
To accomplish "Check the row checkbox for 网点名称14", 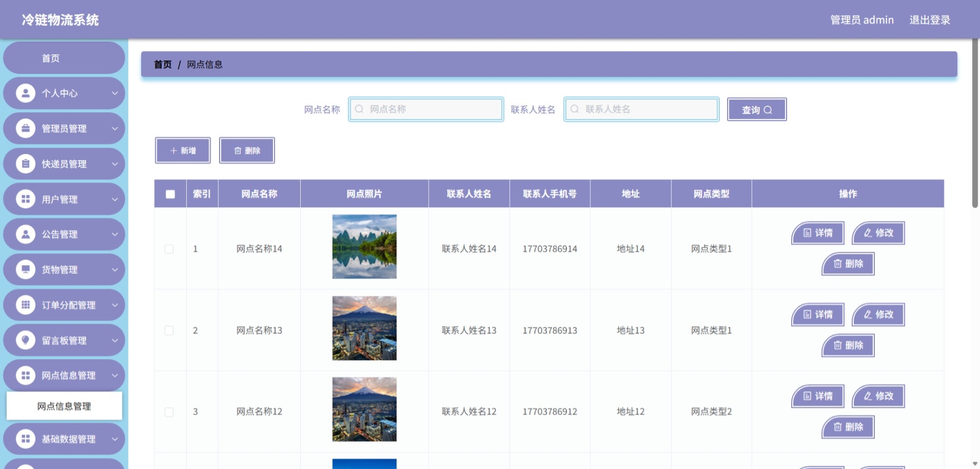I will [x=169, y=249].
